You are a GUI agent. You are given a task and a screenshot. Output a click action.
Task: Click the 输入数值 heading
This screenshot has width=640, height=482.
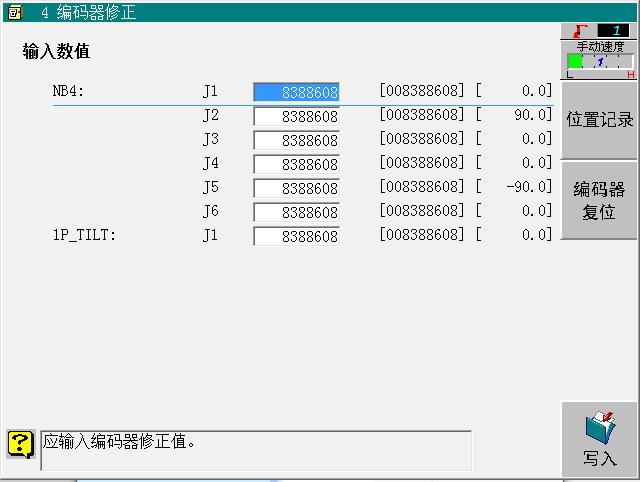[x=56, y=51]
